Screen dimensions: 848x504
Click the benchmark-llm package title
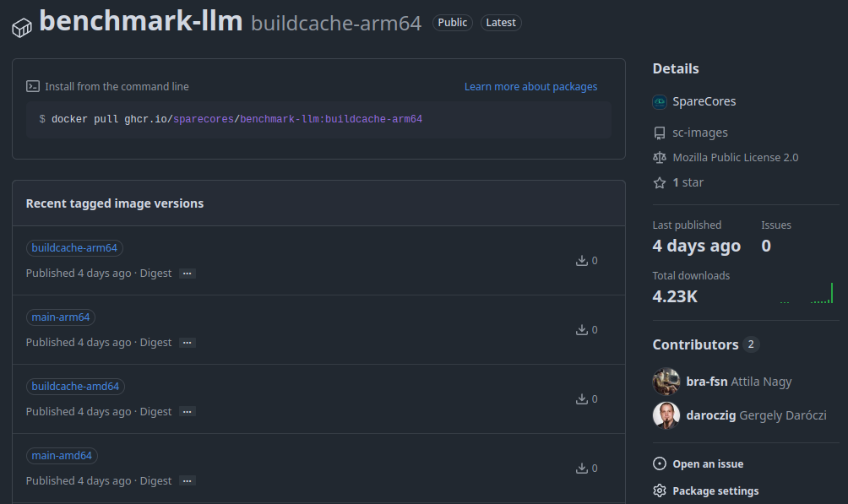click(x=140, y=22)
